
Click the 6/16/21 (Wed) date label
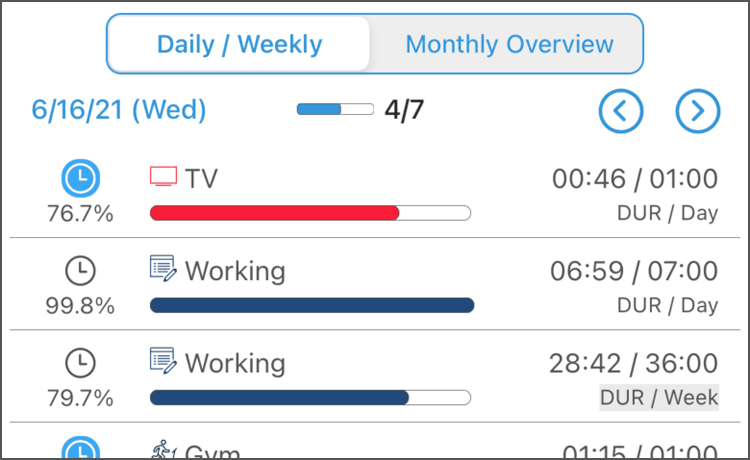(x=119, y=110)
